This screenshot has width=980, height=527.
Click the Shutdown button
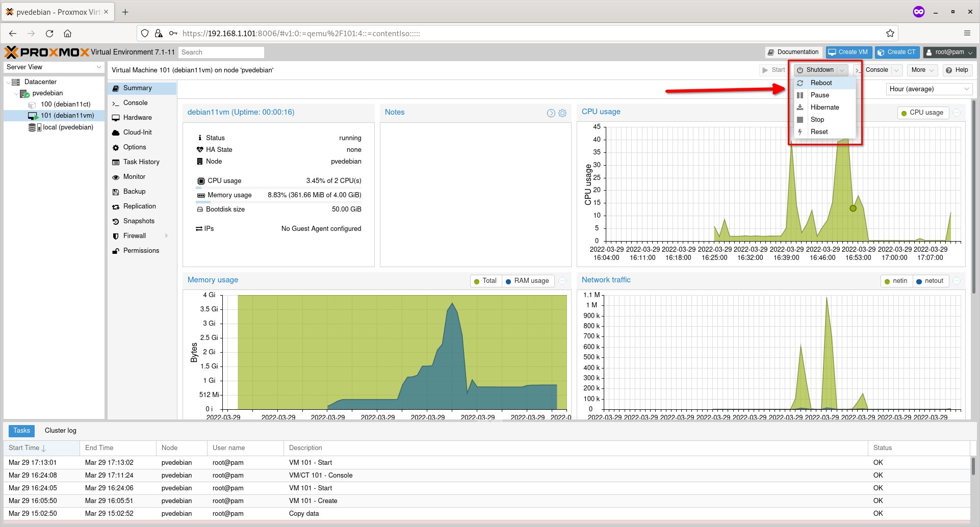[x=816, y=70]
